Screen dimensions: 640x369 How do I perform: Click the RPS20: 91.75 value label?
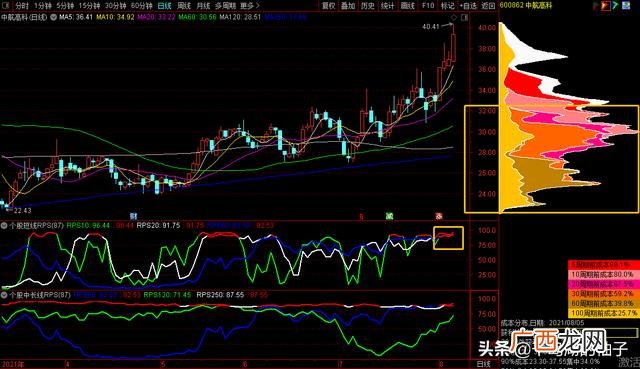pyautogui.click(x=158, y=225)
